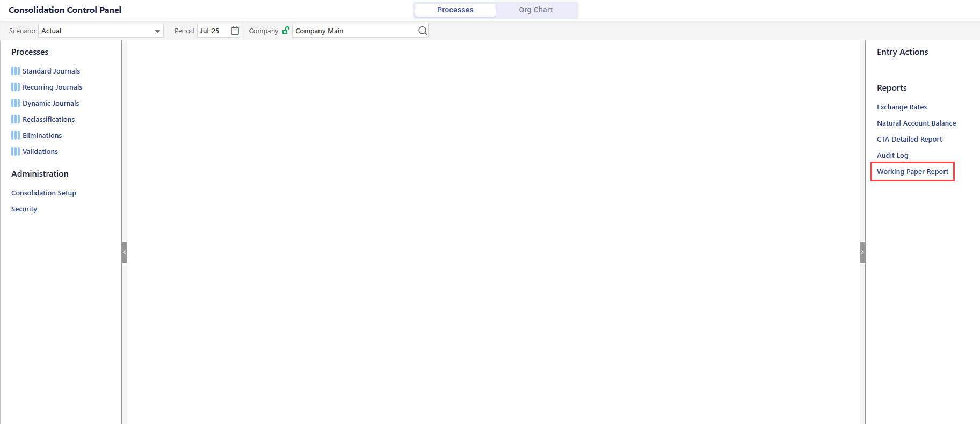
Task: Click the Reclassifications process icon
Action: [16, 119]
